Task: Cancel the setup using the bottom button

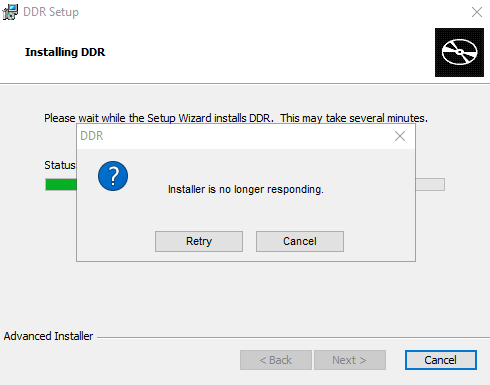Action: point(441,360)
